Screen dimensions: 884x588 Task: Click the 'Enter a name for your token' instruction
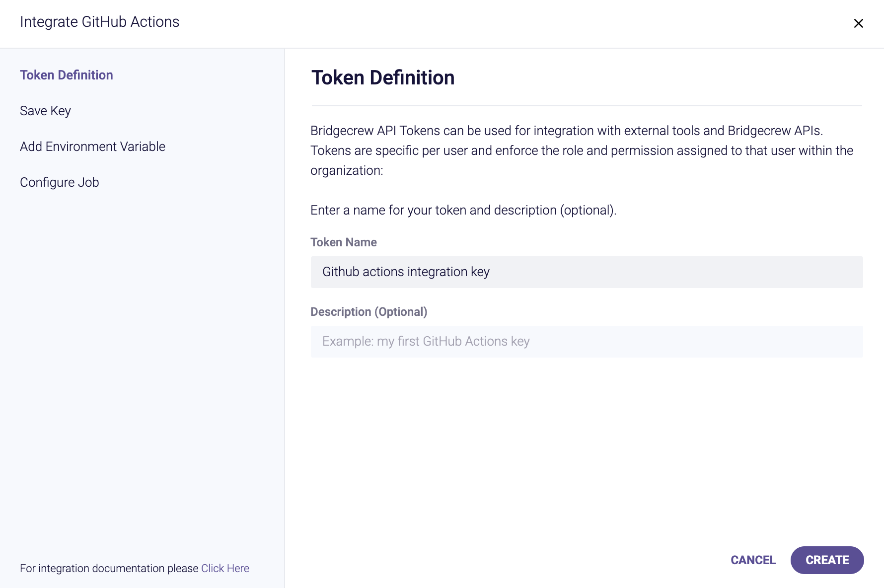coord(463,210)
